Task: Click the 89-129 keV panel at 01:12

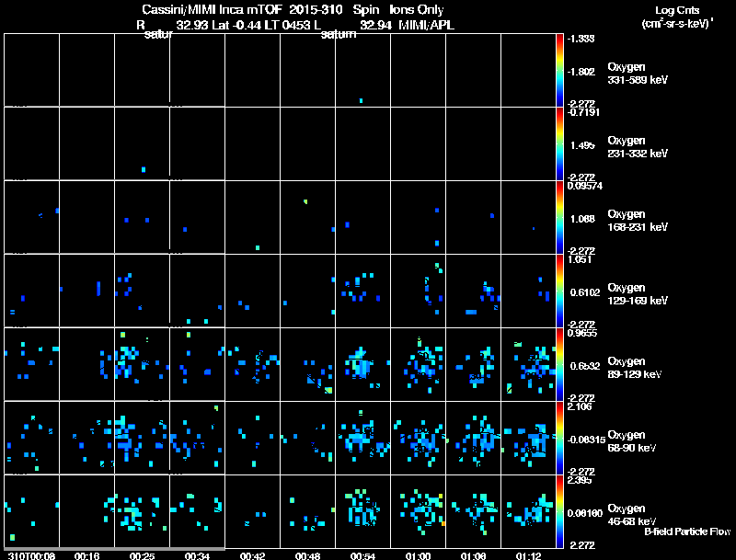Action: 528,364
